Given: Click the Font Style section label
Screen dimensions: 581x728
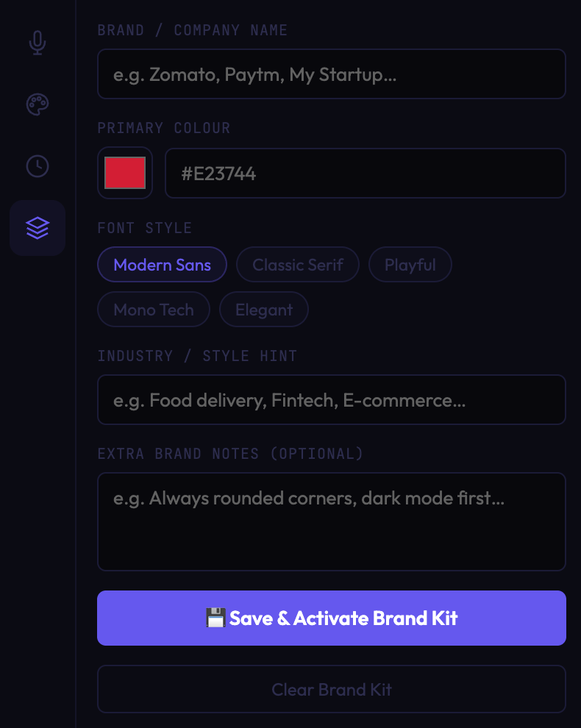Looking at the screenshot, I should point(145,228).
